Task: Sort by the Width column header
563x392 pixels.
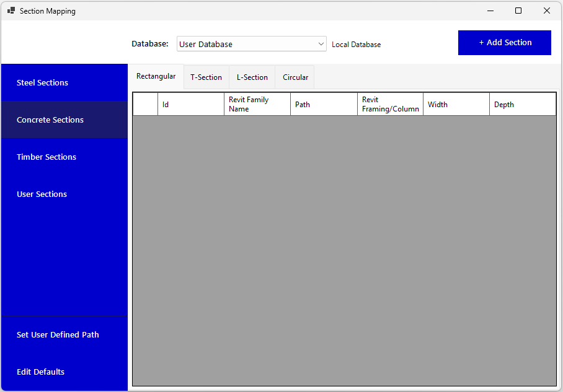Action: [x=456, y=105]
